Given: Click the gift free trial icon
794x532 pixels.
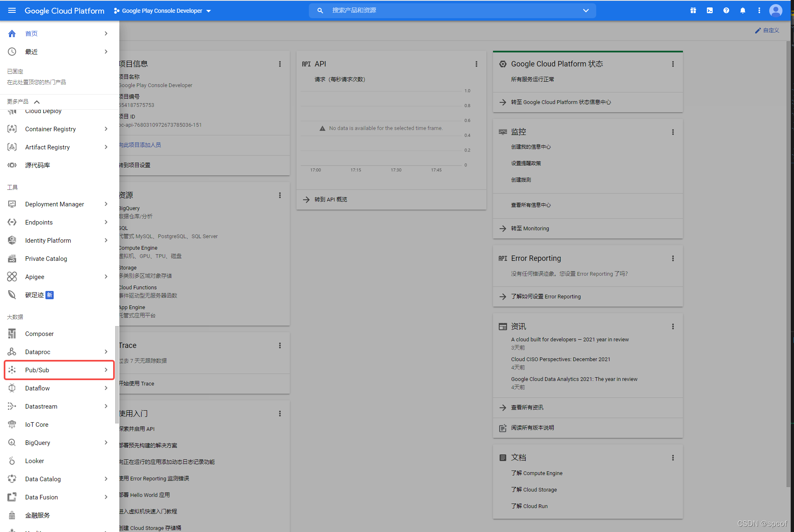Looking at the screenshot, I should click(x=693, y=10).
